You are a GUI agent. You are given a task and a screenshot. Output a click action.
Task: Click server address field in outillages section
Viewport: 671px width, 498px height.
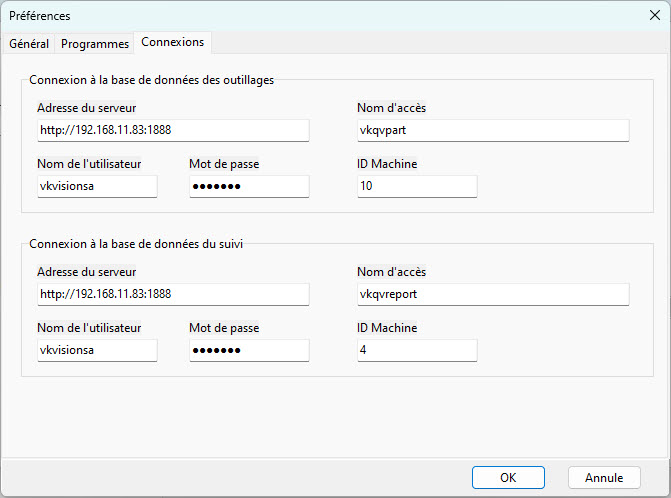point(172,130)
